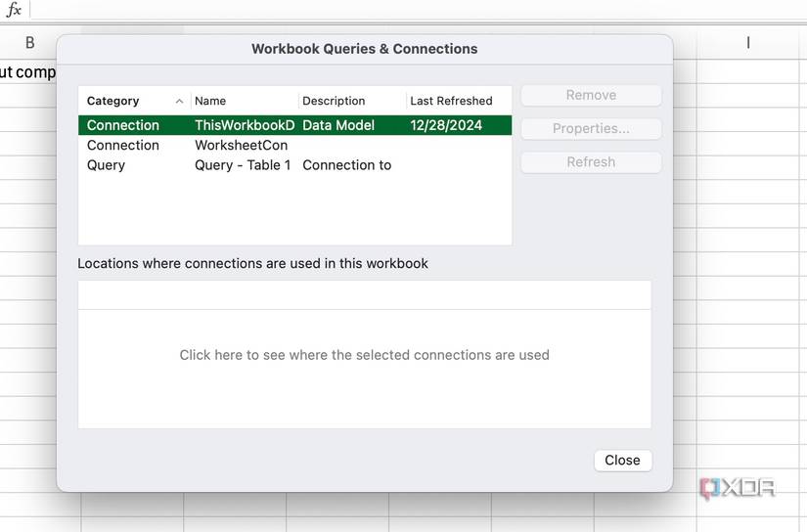Click the Data Model description cell
Screen dimensions: 807x532
[x=338, y=125]
